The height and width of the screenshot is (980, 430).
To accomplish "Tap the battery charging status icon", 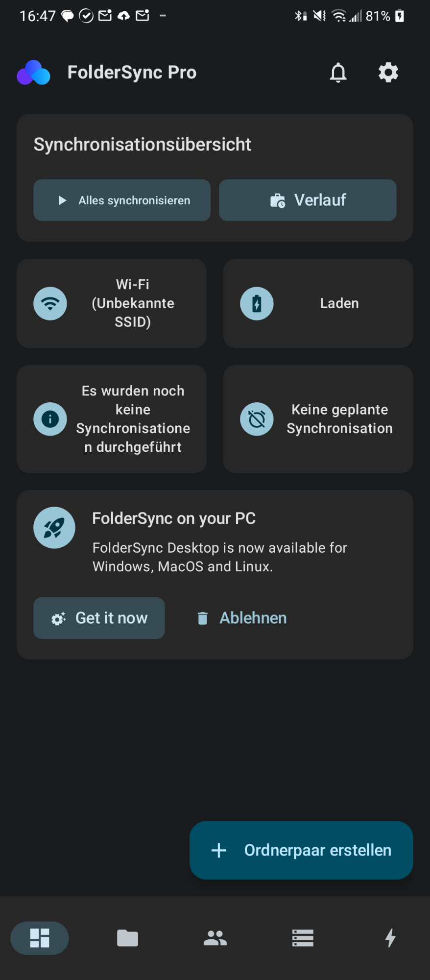I will 257,303.
